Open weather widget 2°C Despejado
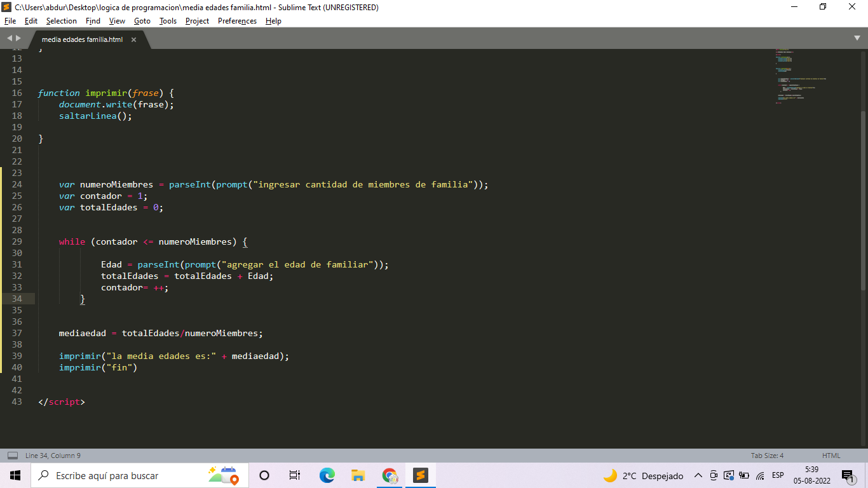This screenshot has width=868, height=488. click(643, 475)
